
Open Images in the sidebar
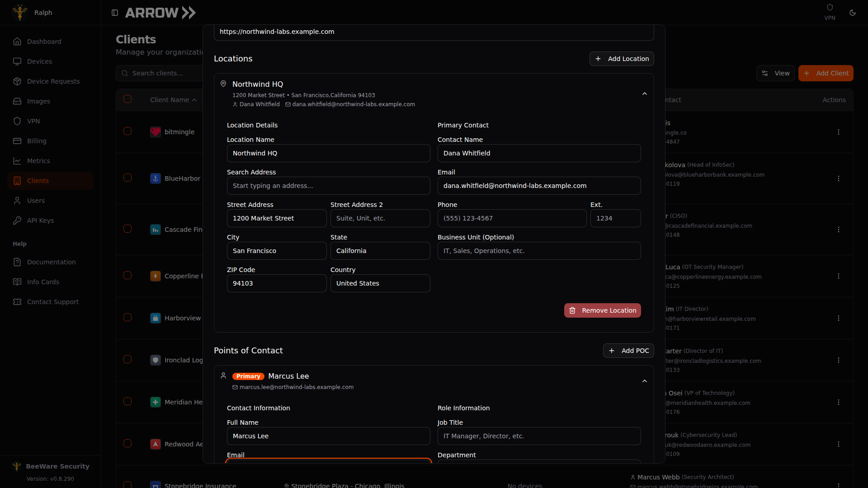point(50,101)
